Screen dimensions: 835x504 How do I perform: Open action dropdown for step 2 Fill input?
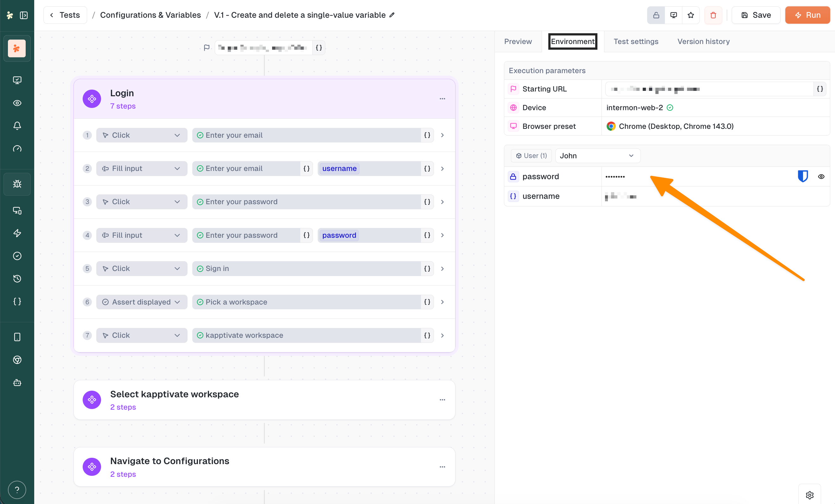tap(142, 168)
